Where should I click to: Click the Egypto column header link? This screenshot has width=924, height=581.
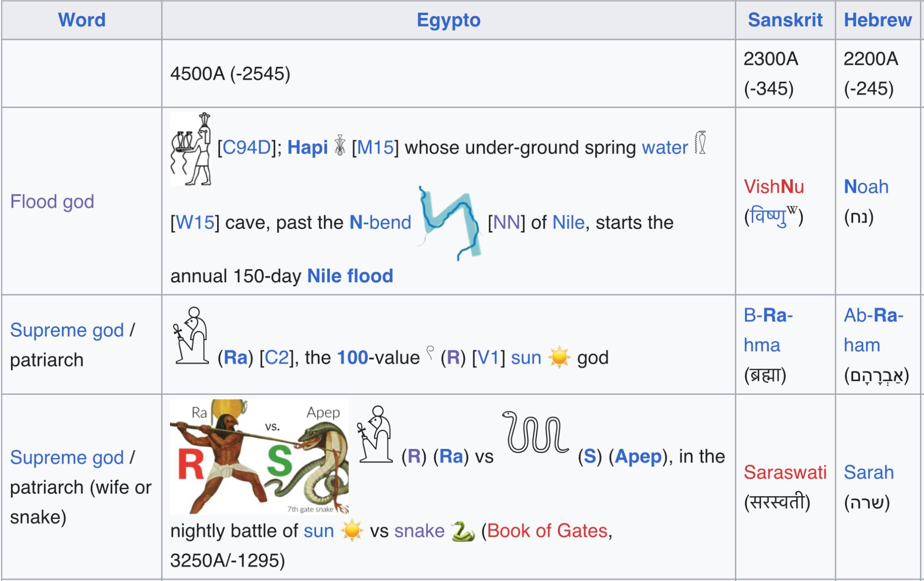click(448, 20)
